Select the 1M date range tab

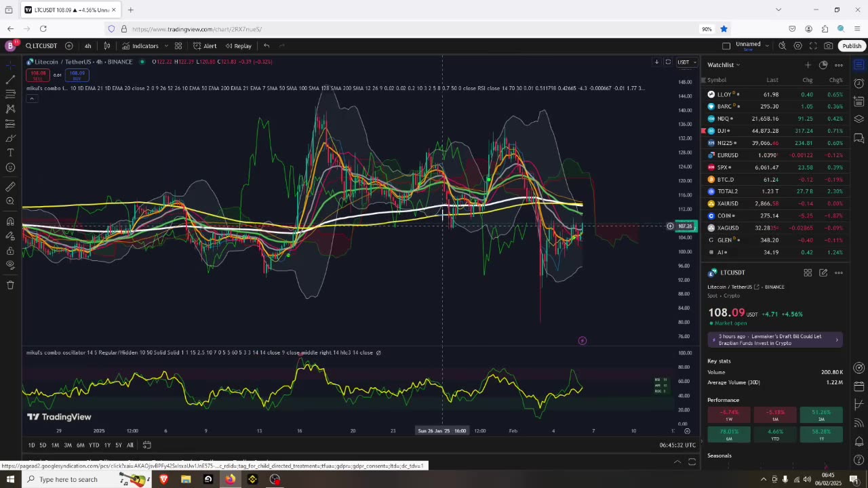pyautogui.click(x=55, y=445)
